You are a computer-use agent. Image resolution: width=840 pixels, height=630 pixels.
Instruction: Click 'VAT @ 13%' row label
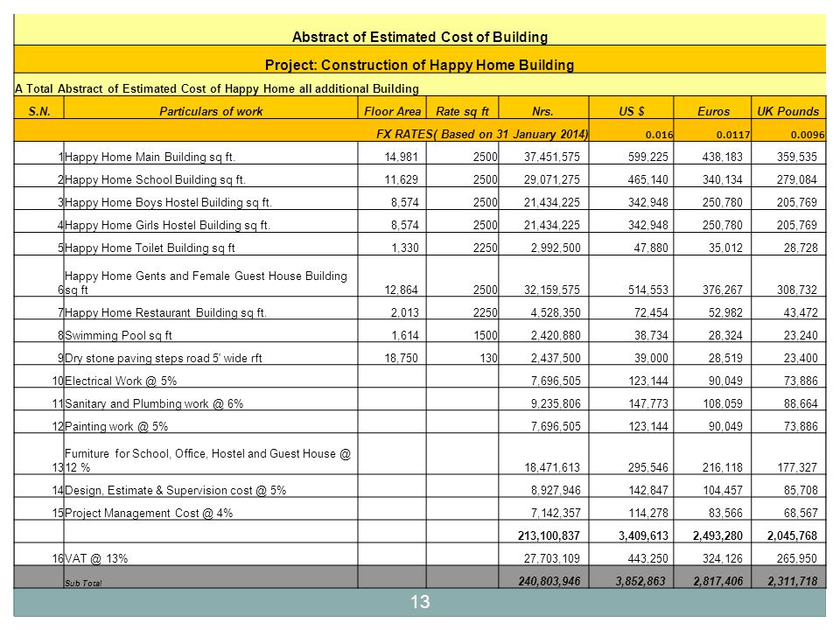pyautogui.click(x=96, y=559)
